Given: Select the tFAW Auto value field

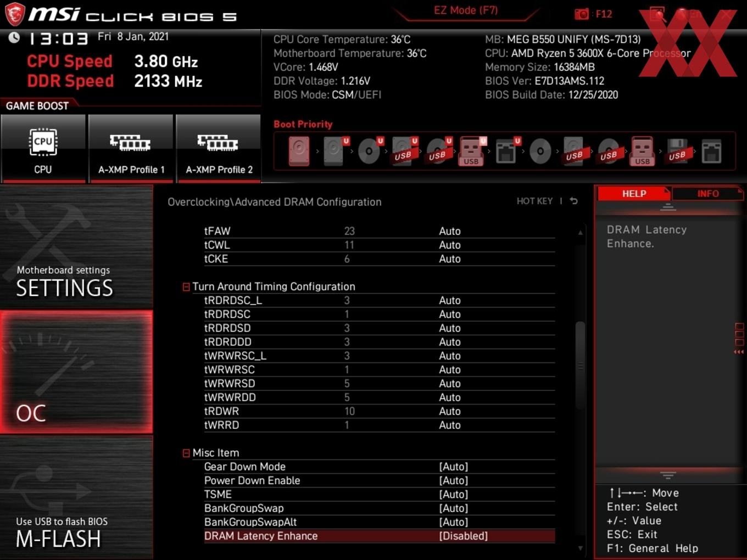Looking at the screenshot, I should 450,231.
